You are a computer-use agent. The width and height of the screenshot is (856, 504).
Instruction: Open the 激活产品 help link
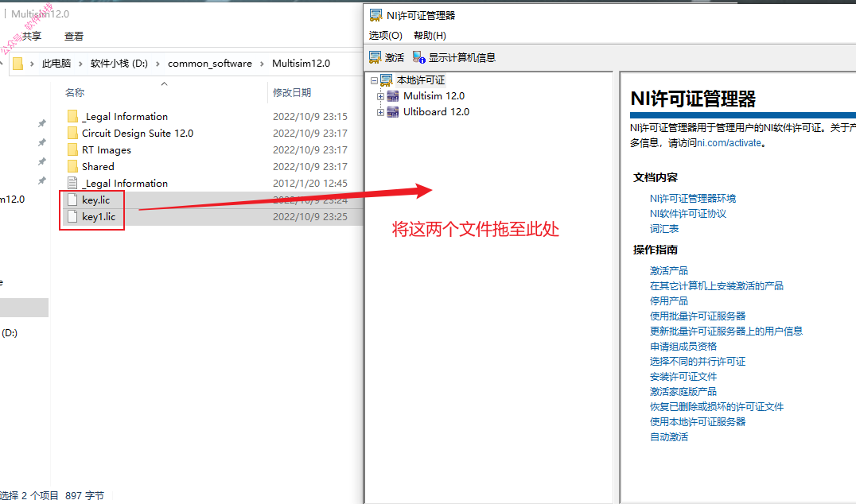coord(669,270)
